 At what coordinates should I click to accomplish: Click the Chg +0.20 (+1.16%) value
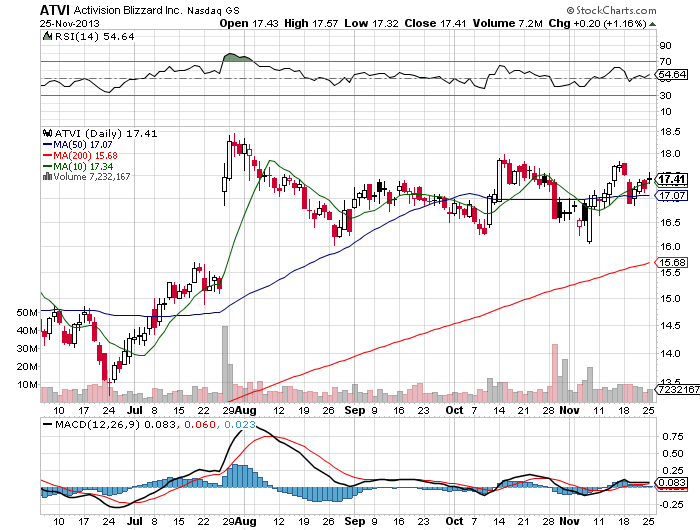coord(597,24)
